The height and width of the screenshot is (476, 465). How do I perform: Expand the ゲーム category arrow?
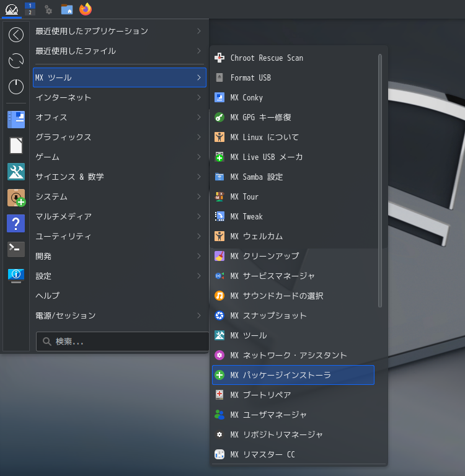click(x=199, y=157)
